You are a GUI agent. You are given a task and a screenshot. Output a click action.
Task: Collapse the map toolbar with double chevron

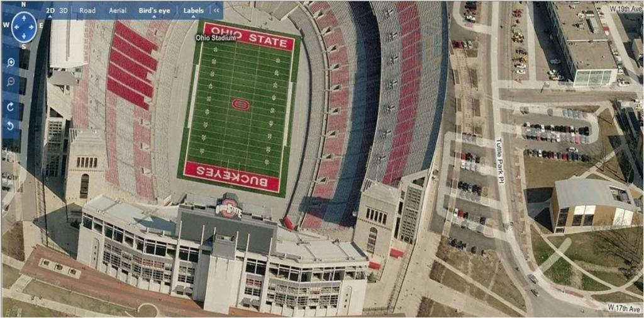pos(216,11)
